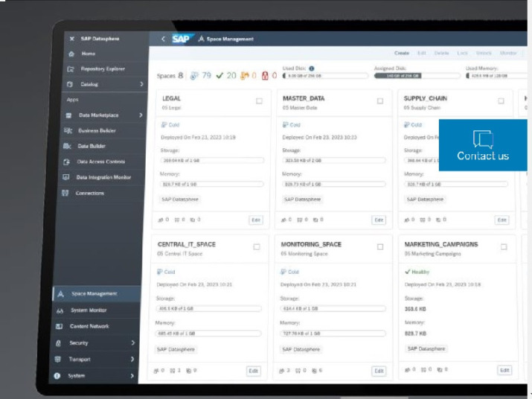Image resolution: width=532 pixels, height=399 pixels.
Task: Click Edit on the CENTRAL_IT_SPACE card
Action: [x=254, y=371]
